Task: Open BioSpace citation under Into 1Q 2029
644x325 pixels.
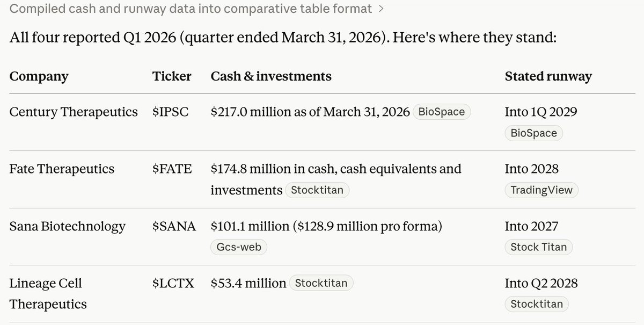Action: (x=534, y=133)
